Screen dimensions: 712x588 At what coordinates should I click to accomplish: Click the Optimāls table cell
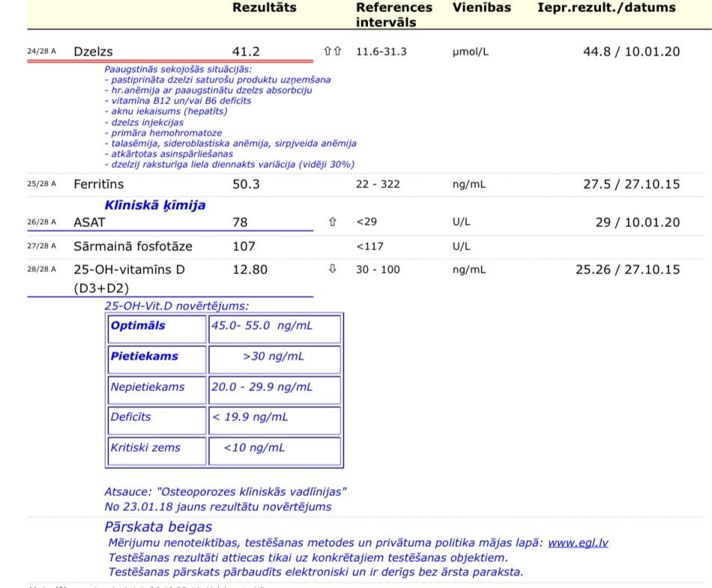point(157,329)
